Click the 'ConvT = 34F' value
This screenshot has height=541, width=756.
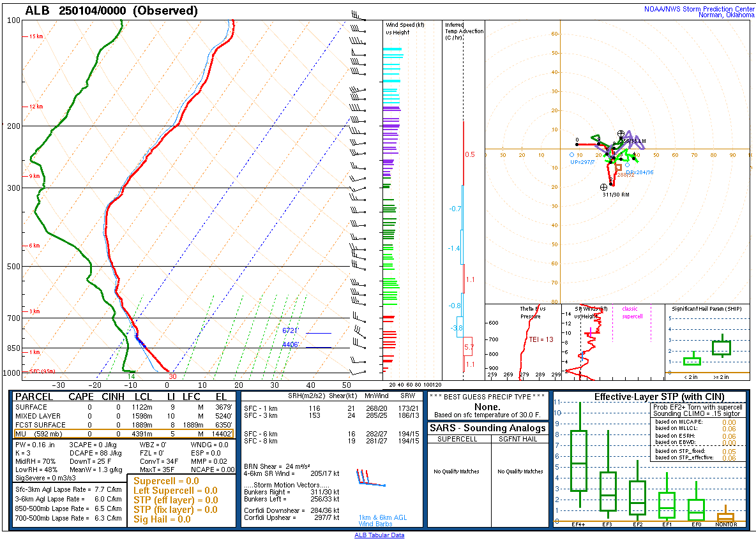click(x=159, y=461)
